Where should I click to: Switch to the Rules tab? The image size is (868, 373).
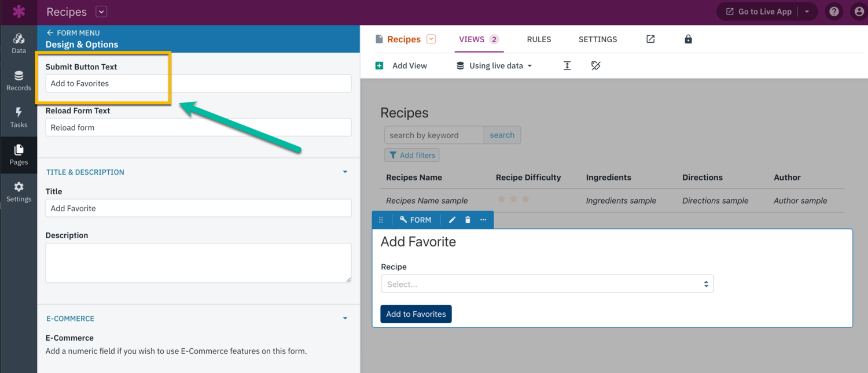pos(539,39)
